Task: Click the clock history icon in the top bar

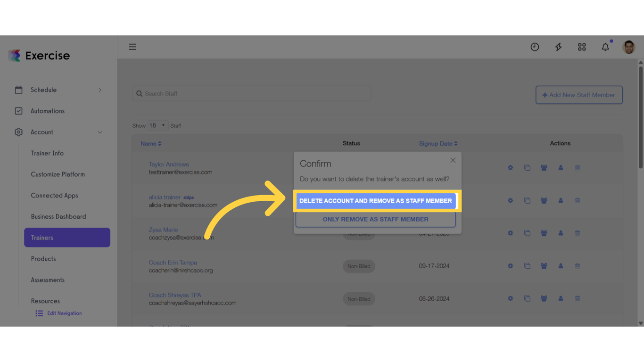Action: pos(535,47)
